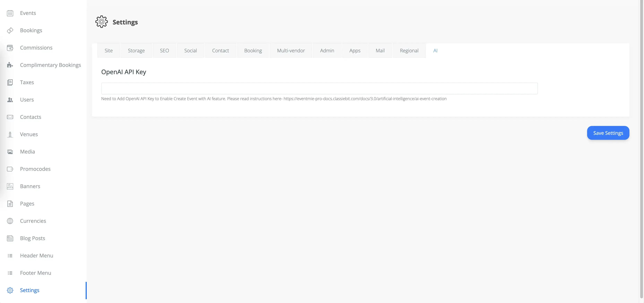The width and height of the screenshot is (644, 303).
Task: Select the Taxes document icon
Action: click(10, 82)
